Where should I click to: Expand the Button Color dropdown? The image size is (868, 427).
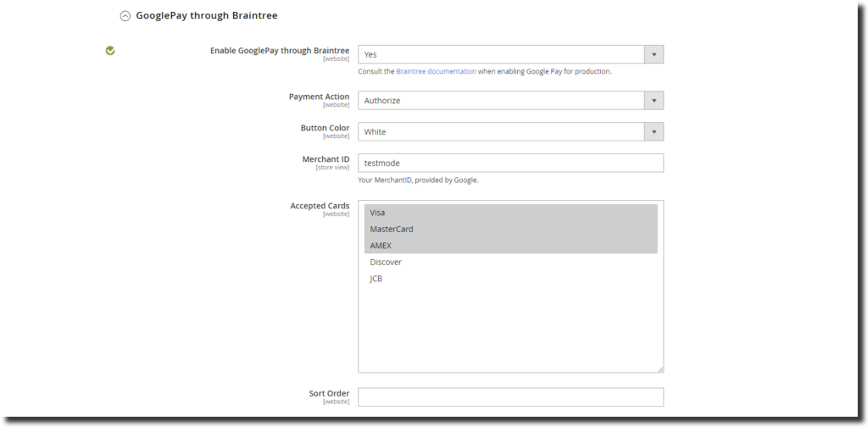510,132
